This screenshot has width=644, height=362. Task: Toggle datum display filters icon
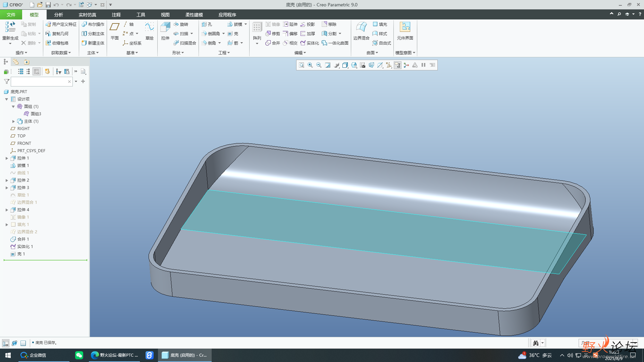tap(389, 65)
